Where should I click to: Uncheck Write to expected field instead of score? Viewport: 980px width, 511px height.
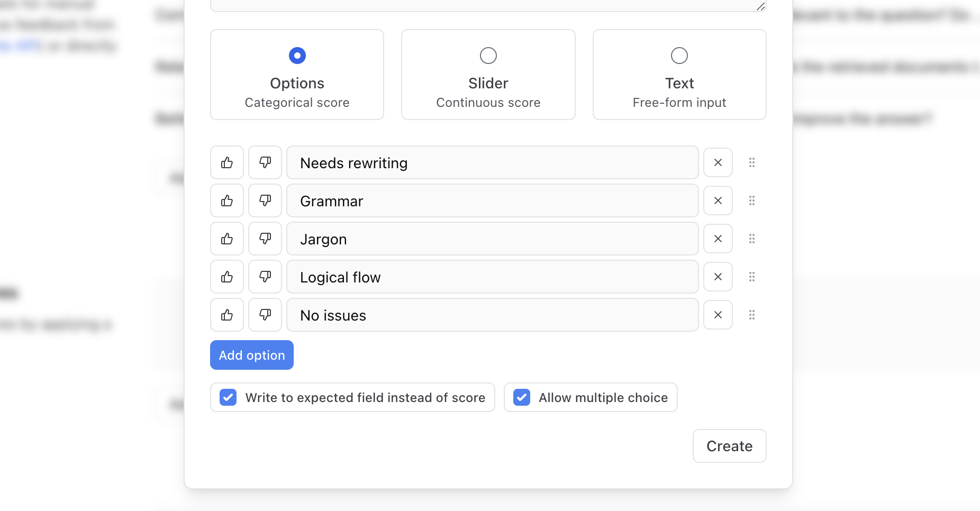coord(228,397)
